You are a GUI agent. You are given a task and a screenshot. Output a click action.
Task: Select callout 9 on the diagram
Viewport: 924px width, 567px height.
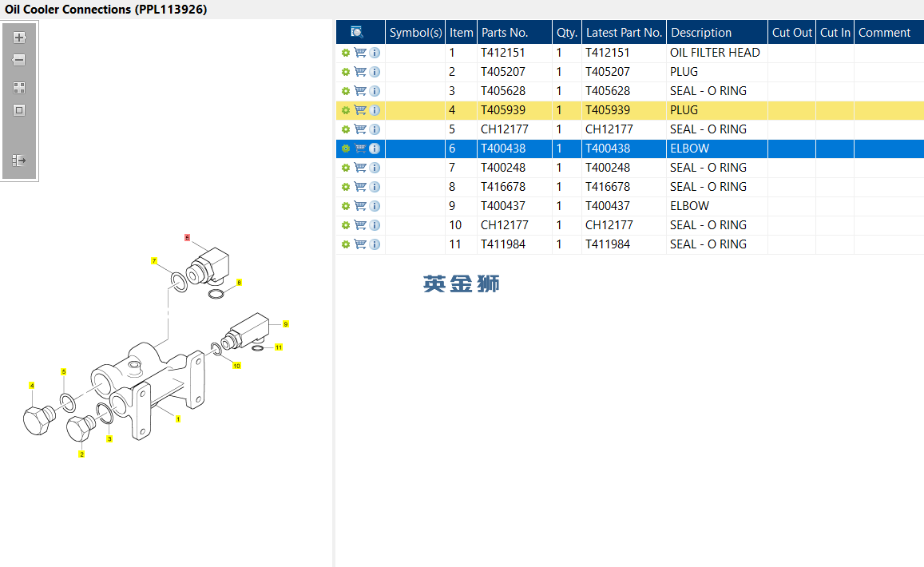point(286,324)
